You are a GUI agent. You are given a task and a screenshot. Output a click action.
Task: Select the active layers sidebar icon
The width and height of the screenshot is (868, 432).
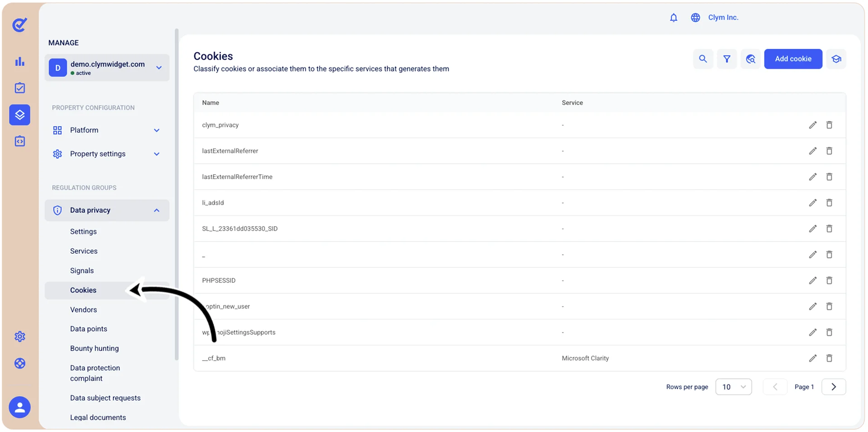click(x=19, y=115)
